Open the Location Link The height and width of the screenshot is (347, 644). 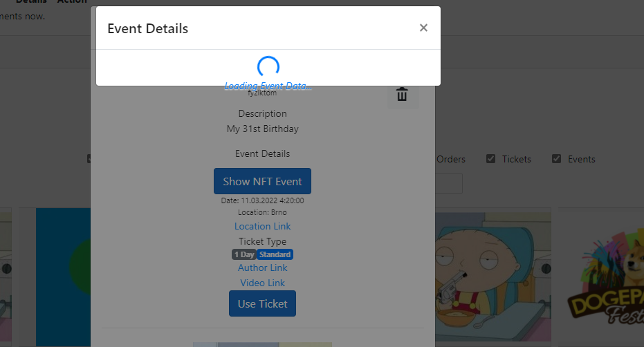[x=262, y=226]
